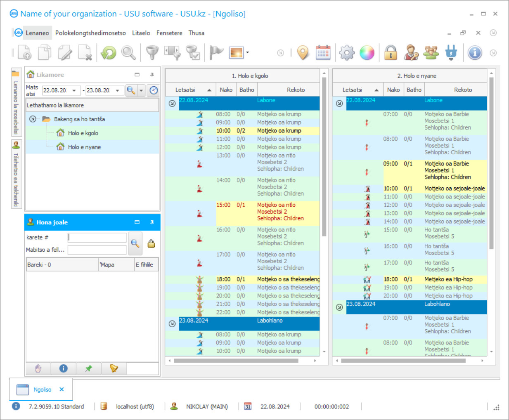Screen dimensions: 509x420
Task: Toggle the pin on Hona joale panel
Action: pyautogui.click(x=152, y=222)
